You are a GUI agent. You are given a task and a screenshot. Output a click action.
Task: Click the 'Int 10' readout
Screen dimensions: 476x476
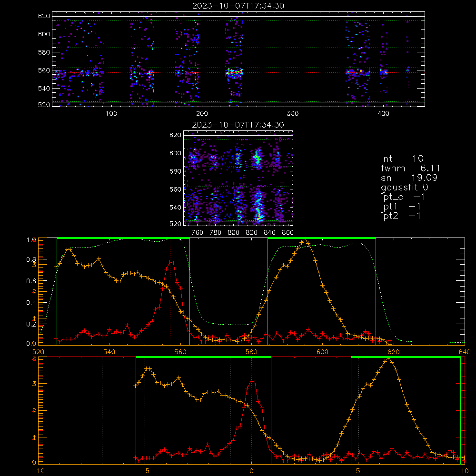[x=402, y=159]
